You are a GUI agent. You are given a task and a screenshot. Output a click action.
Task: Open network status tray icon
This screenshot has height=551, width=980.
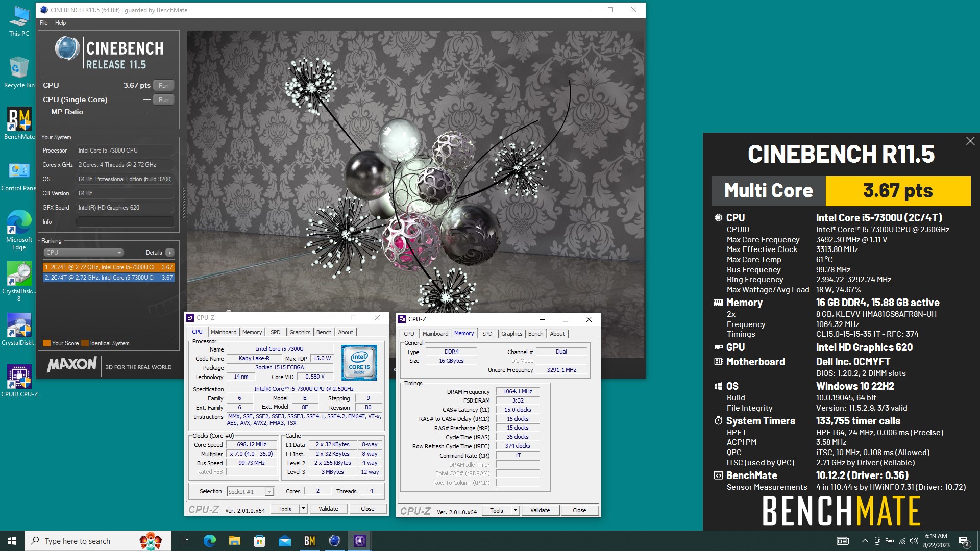pyautogui.click(x=902, y=541)
